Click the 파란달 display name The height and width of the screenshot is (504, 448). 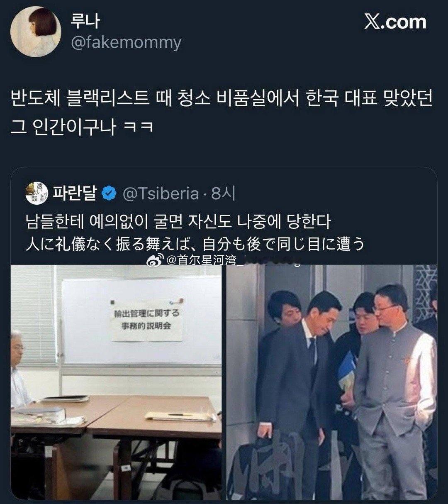click(x=75, y=193)
